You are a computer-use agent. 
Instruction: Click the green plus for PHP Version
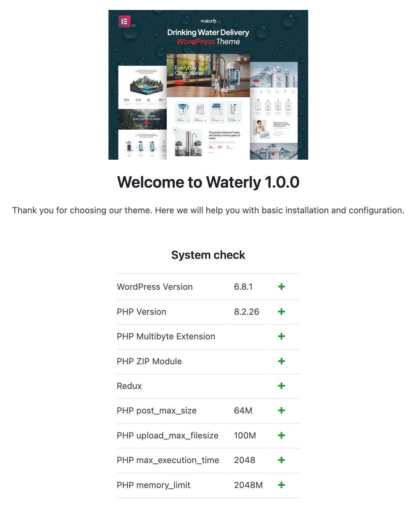pyautogui.click(x=282, y=312)
